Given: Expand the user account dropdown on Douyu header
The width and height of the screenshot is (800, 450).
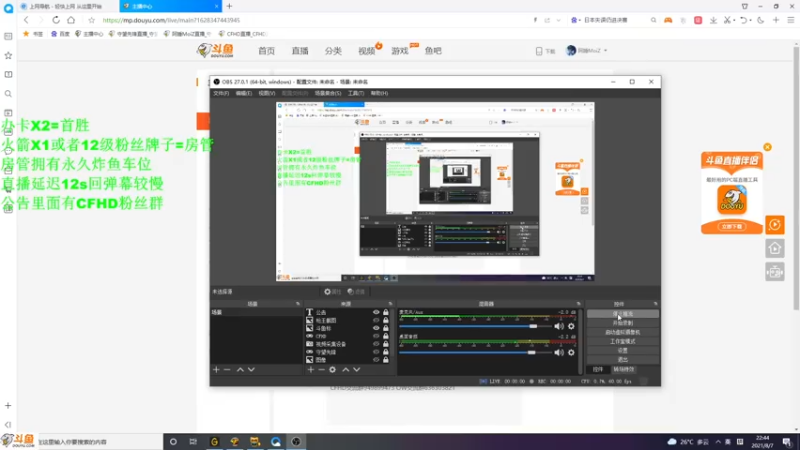Looking at the screenshot, I should 606,51.
